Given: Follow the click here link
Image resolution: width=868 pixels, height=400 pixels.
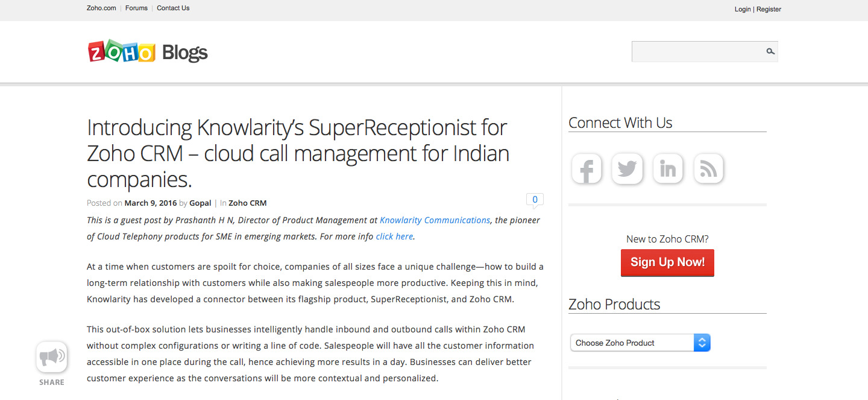Looking at the screenshot, I should 394,237.
